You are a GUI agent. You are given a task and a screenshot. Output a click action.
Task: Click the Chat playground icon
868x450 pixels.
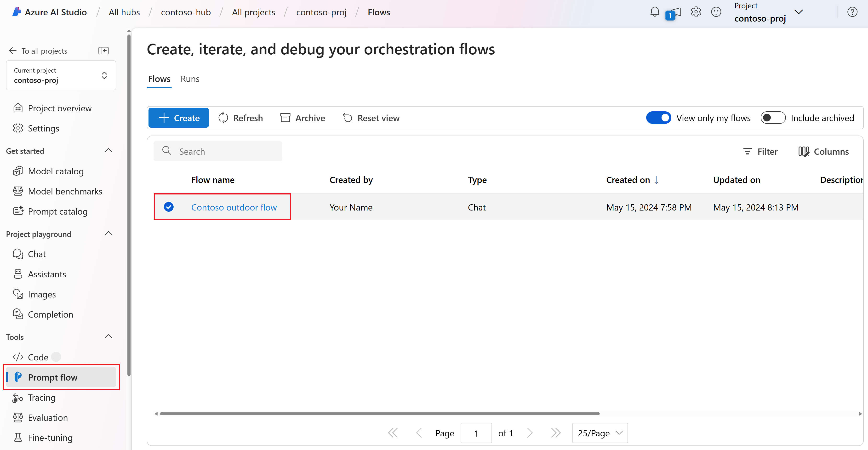18,254
